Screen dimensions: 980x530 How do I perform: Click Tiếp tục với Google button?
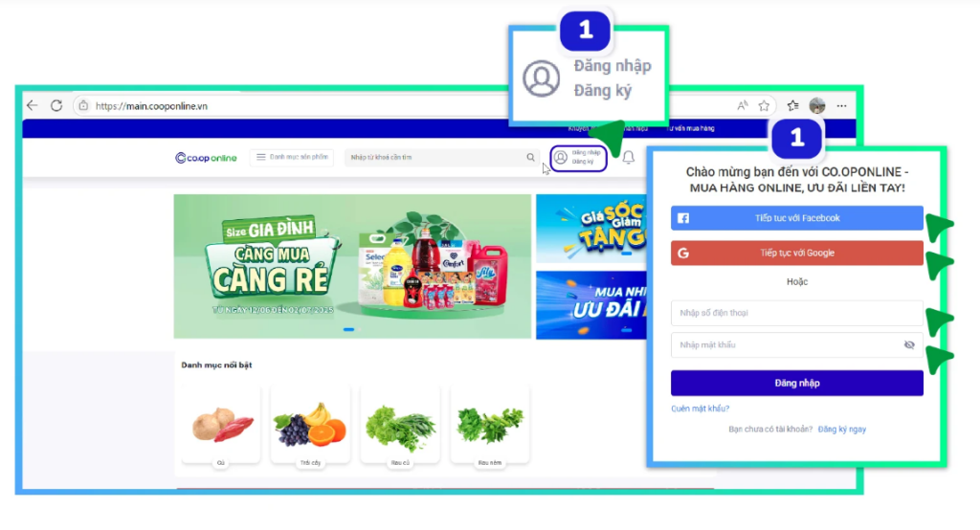click(797, 254)
